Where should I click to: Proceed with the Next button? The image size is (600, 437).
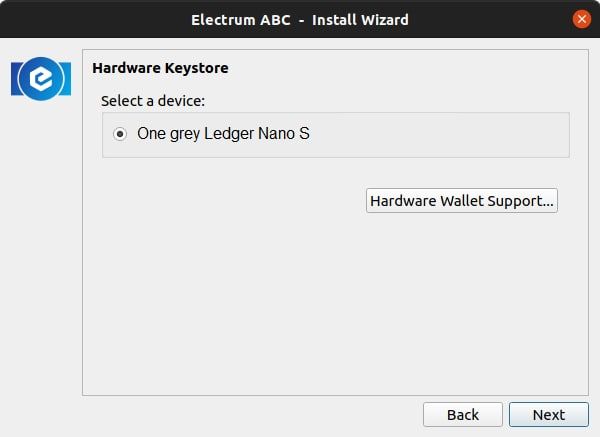pyautogui.click(x=548, y=414)
